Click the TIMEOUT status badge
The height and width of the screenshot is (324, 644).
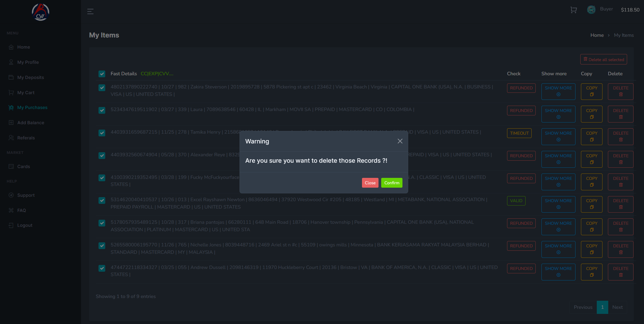pos(519,133)
